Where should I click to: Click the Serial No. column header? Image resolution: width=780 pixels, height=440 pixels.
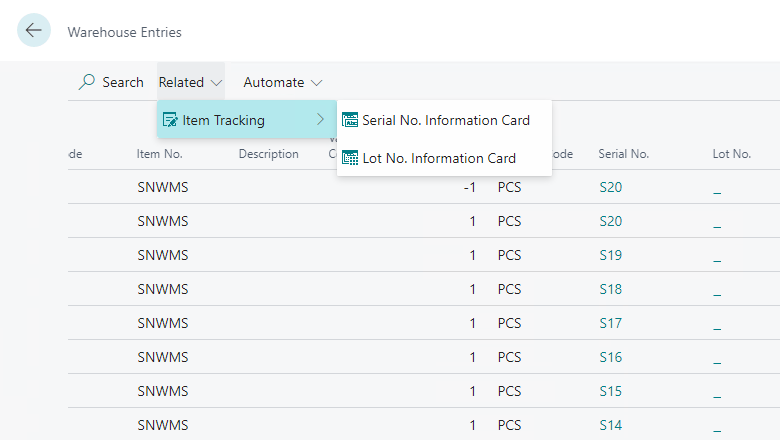[x=623, y=154]
